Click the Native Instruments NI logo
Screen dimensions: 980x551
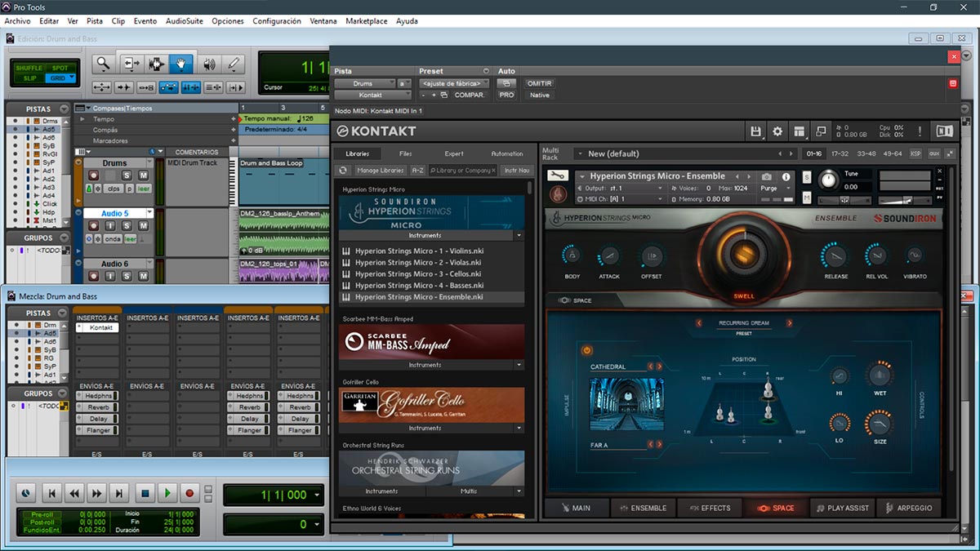944,131
